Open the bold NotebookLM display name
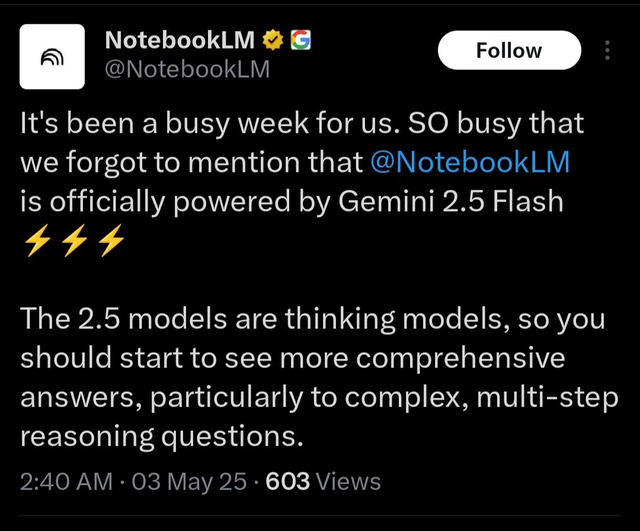This screenshot has height=531, width=640. tap(181, 42)
